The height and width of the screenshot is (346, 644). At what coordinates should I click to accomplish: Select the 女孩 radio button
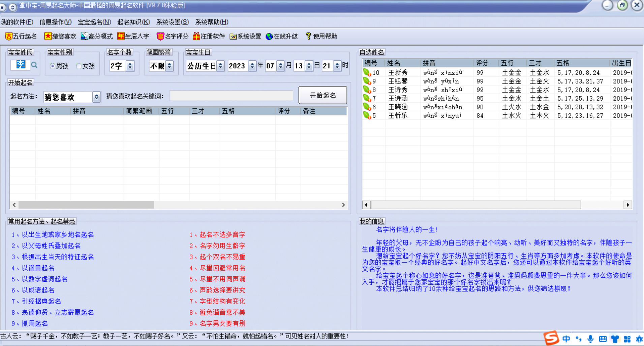coord(79,66)
